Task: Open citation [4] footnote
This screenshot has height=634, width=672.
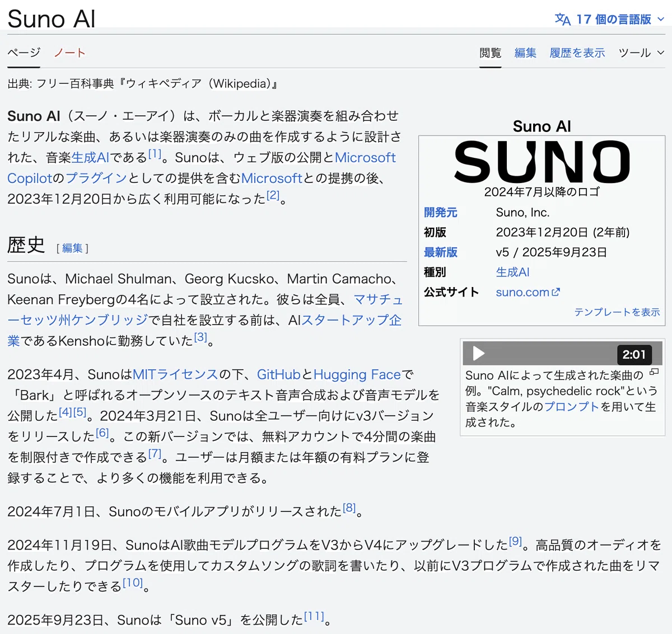Action: coord(66,412)
